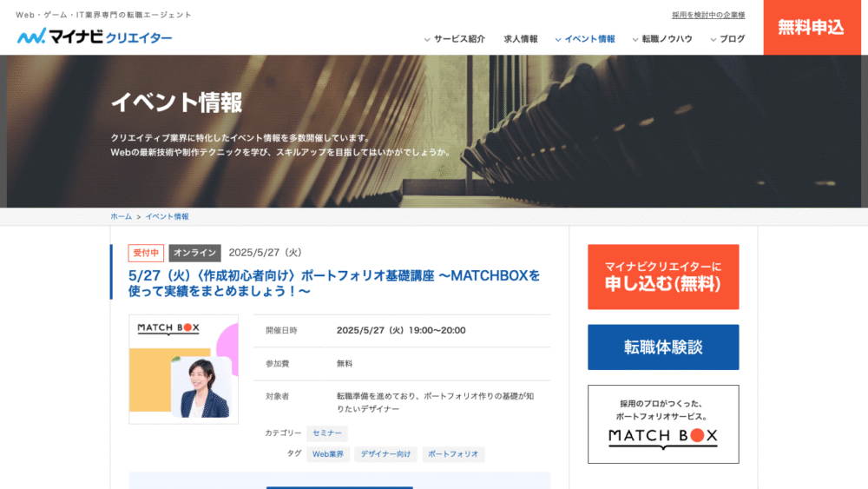
Task: Open イベント情報 in the breadcrumb
Action: point(167,216)
